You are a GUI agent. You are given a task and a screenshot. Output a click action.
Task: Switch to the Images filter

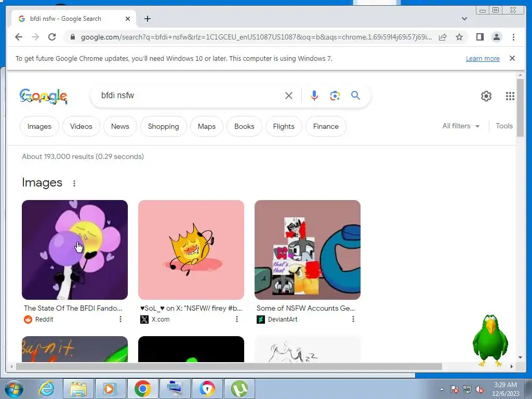(x=39, y=126)
